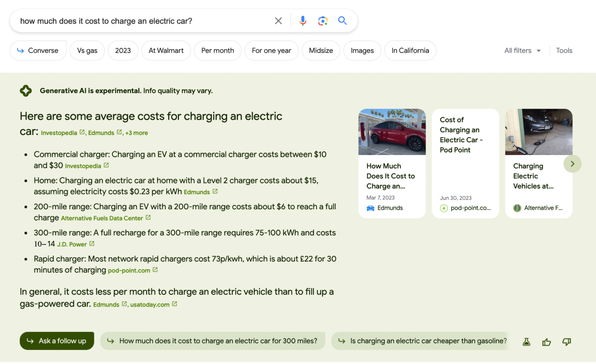
Task: Advance the card carousel with the right chevron
Action: (x=572, y=164)
